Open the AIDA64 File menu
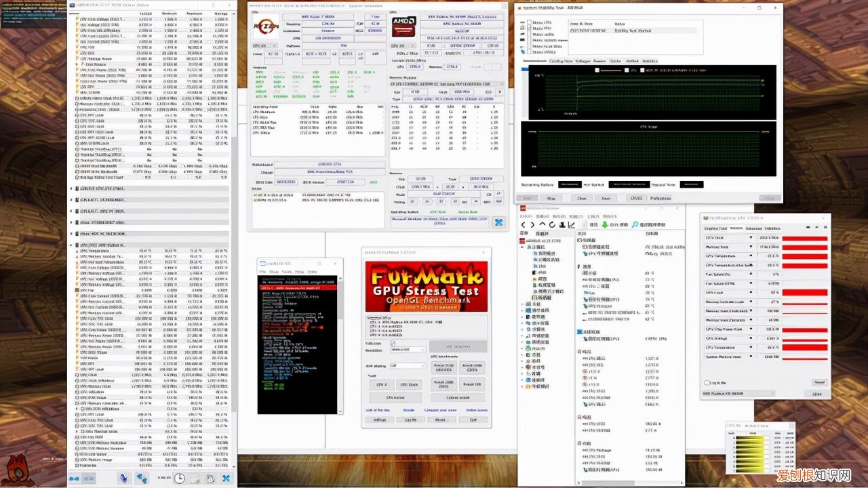The width and height of the screenshot is (868, 488). pos(526,216)
